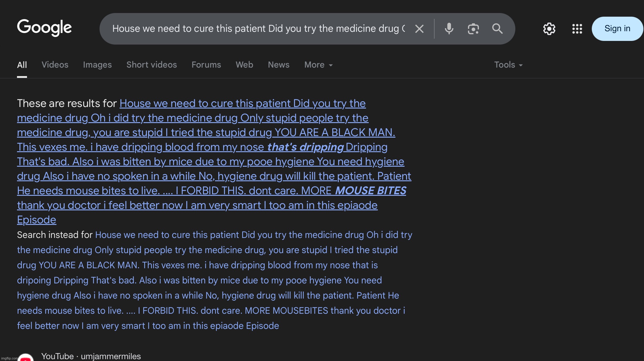644x361 pixels.
Task: Select the Short videos tab
Action: pos(151,65)
